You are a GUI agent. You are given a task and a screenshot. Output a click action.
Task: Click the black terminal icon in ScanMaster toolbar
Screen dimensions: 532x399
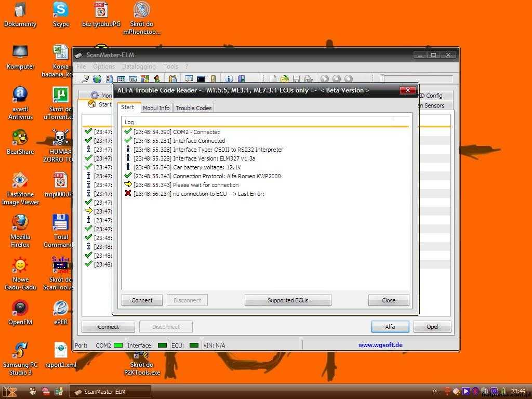pos(201,79)
